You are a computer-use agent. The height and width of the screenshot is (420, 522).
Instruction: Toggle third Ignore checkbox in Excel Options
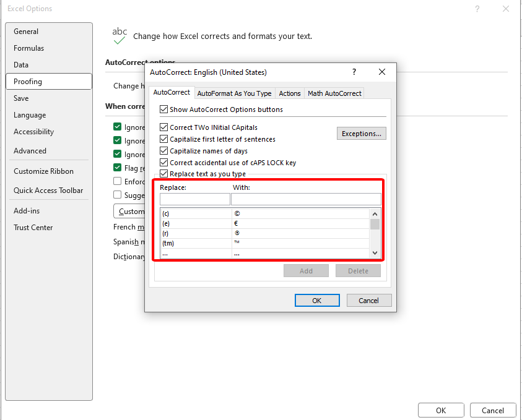(x=117, y=154)
